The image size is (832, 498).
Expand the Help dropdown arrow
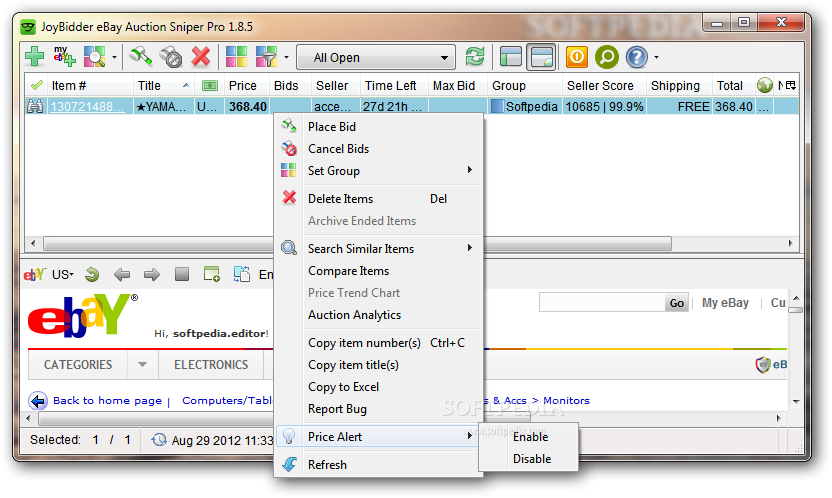(x=656, y=57)
